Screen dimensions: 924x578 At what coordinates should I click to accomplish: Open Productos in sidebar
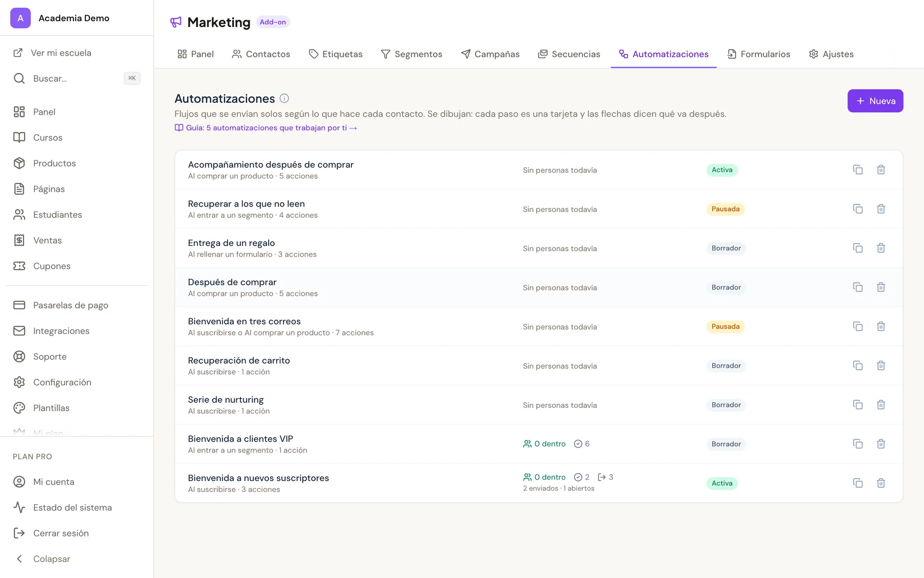click(77, 163)
